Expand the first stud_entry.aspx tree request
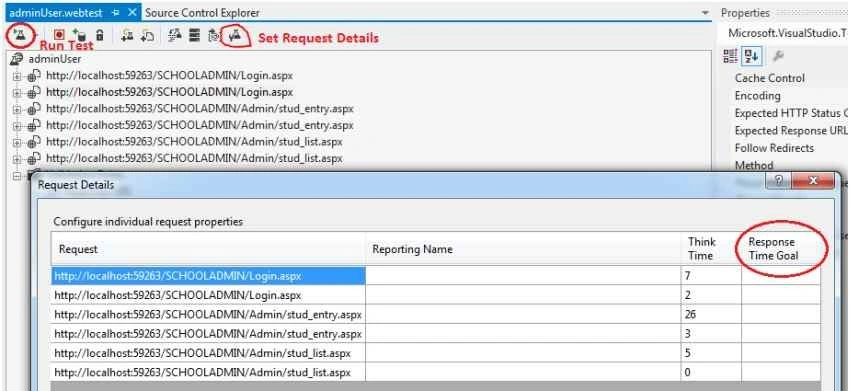The height and width of the screenshot is (391, 850). 17,110
